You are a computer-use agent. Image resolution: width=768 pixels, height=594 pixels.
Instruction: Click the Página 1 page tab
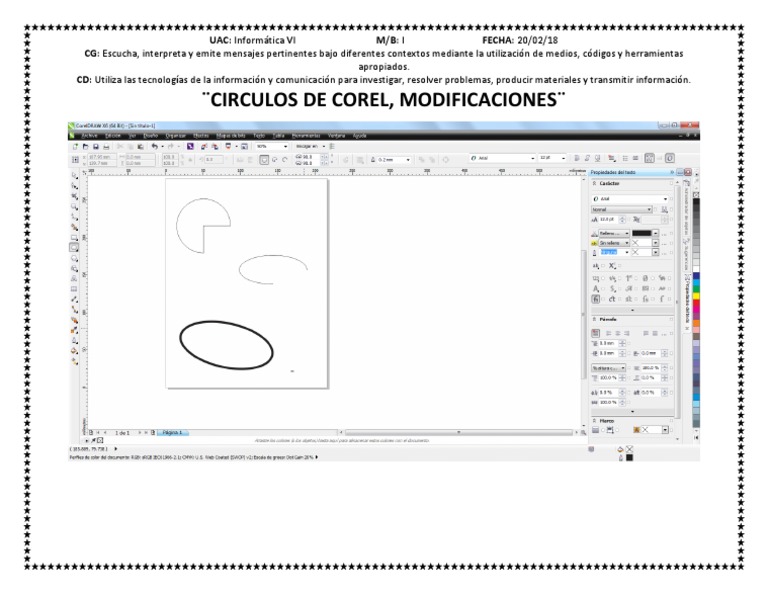point(172,432)
